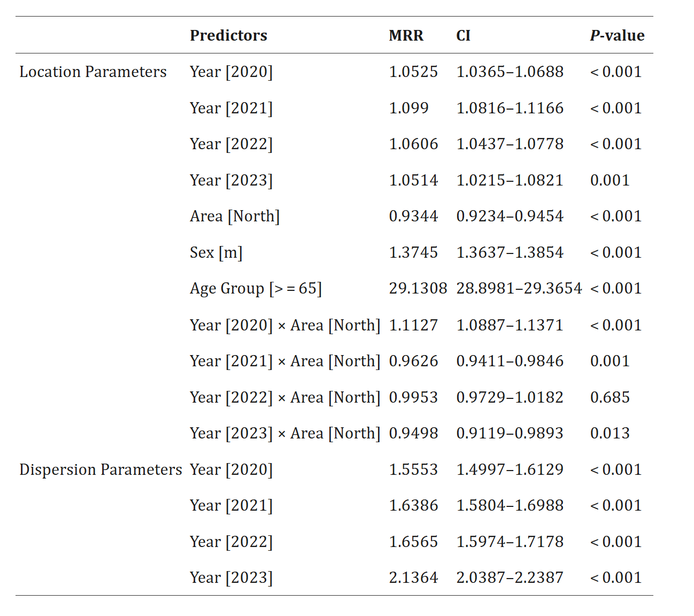The height and width of the screenshot is (616, 694).
Task: Select the Year [2023] × Area [North] predictor
Action: point(285,433)
